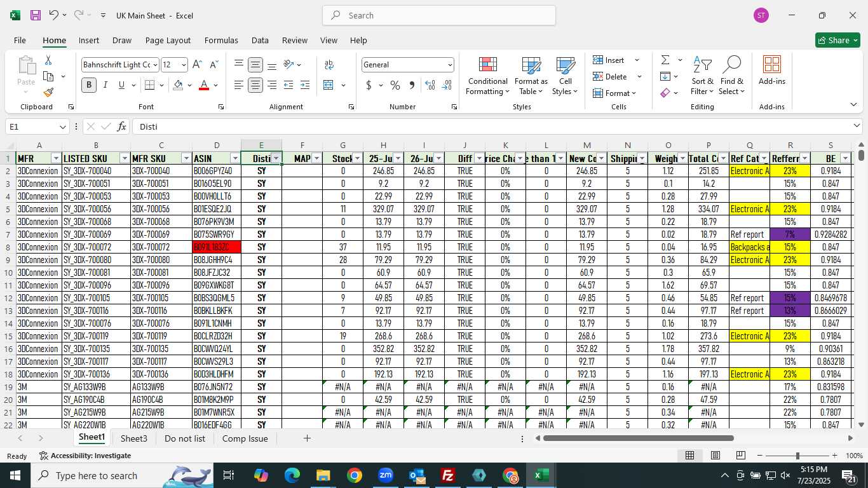Click the Share button
The image size is (868, 488).
[x=837, y=40]
